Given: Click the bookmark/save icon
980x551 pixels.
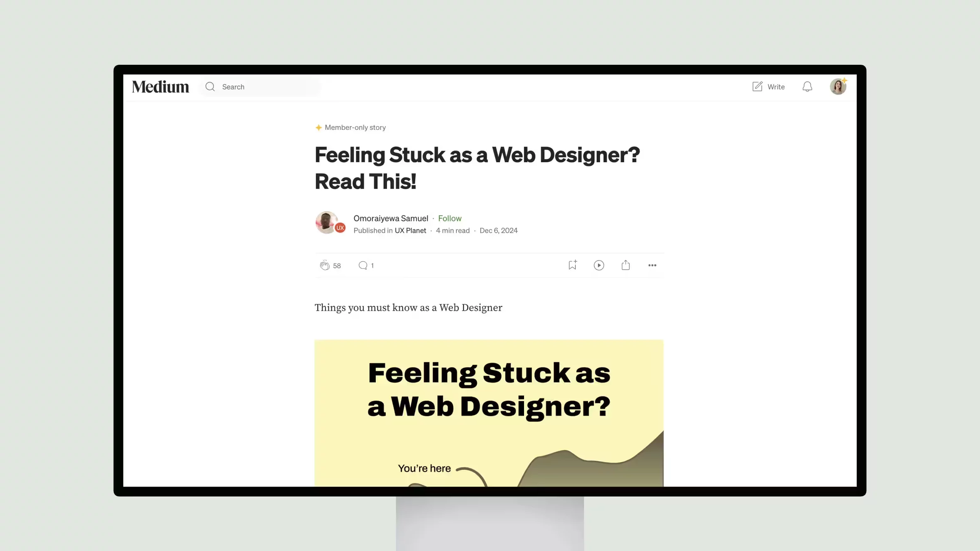Looking at the screenshot, I should pyautogui.click(x=572, y=264).
